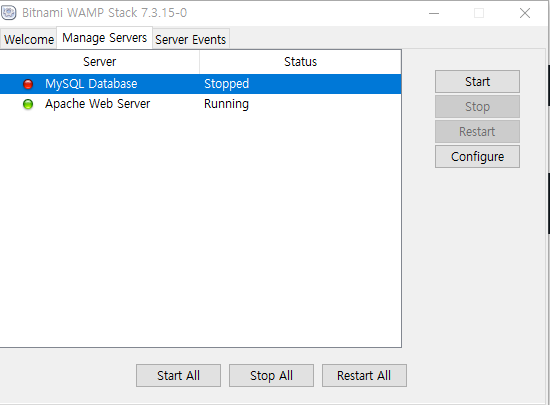Click the disabled Stop button
Image resolution: width=550 pixels, height=405 pixels.
[477, 107]
